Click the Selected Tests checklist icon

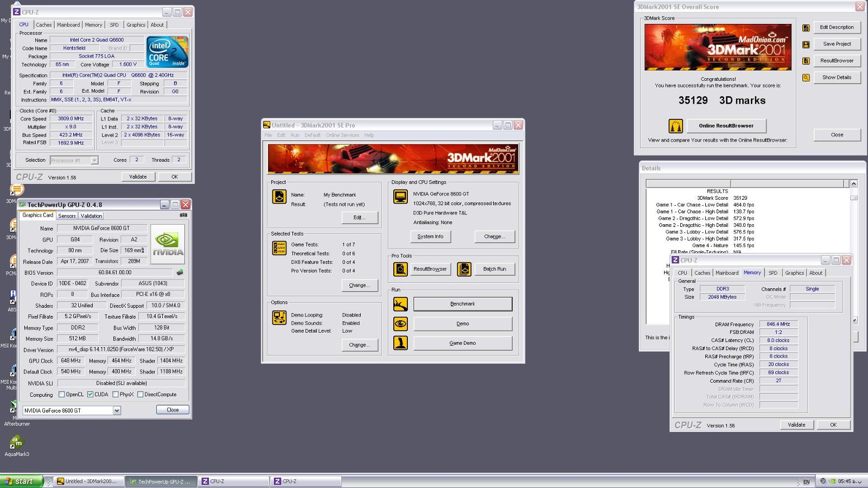279,248
